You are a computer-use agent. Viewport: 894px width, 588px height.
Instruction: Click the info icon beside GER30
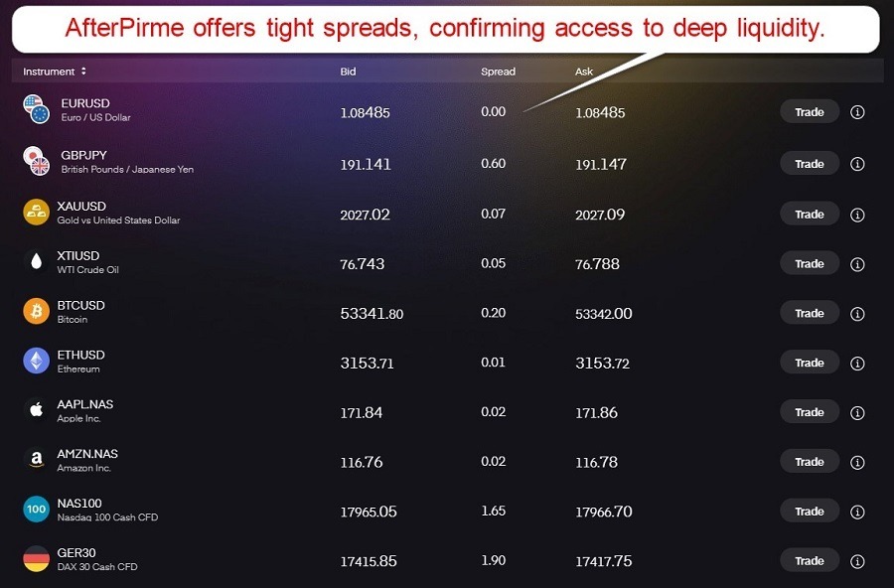coord(857,560)
